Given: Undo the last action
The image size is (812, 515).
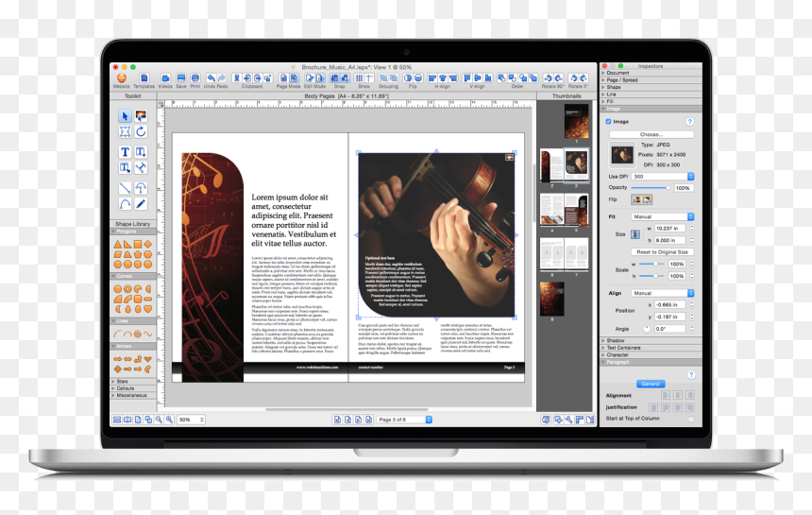Looking at the screenshot, I should point(211,78).
